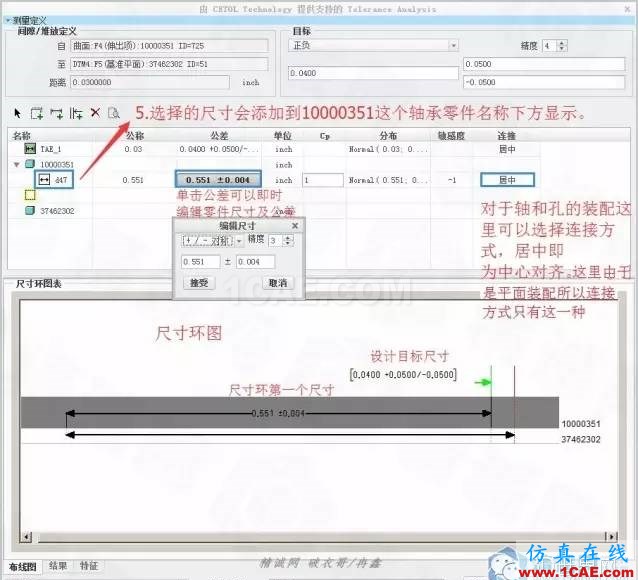Click the 自 surface reference field
Viewport: 638px width, 580px height.
(169, 46)
